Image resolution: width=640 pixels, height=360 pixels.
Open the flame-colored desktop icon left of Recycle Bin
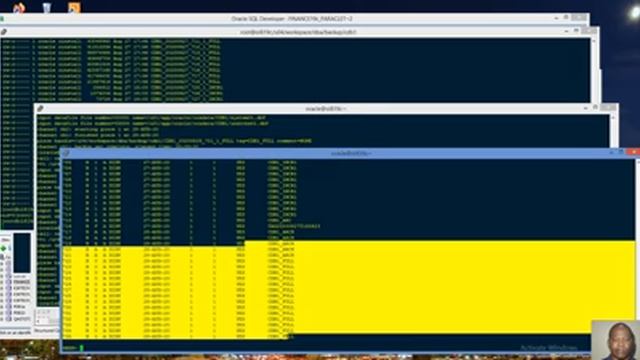pyautogui.click(x=19, y=7)
